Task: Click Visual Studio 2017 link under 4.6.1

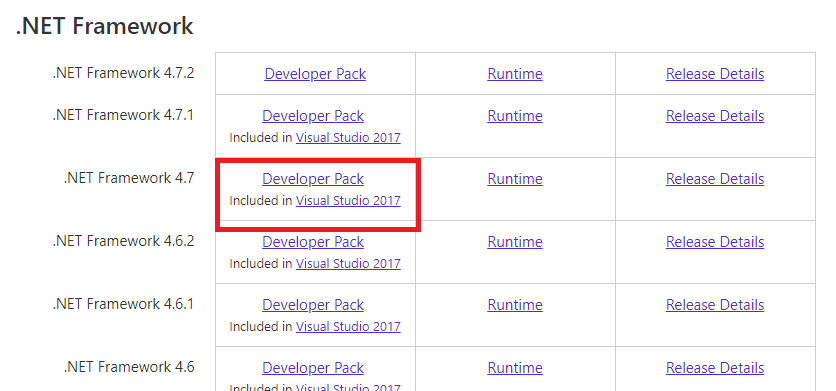Action: click(x=348, y=326)
